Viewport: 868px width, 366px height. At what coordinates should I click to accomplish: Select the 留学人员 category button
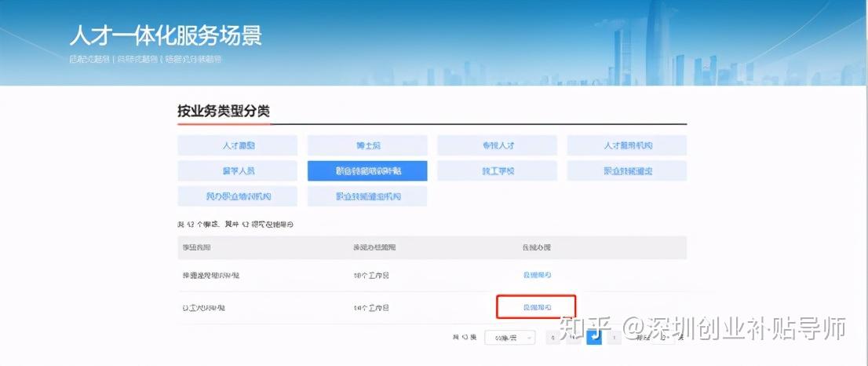[x=238, y=171]
